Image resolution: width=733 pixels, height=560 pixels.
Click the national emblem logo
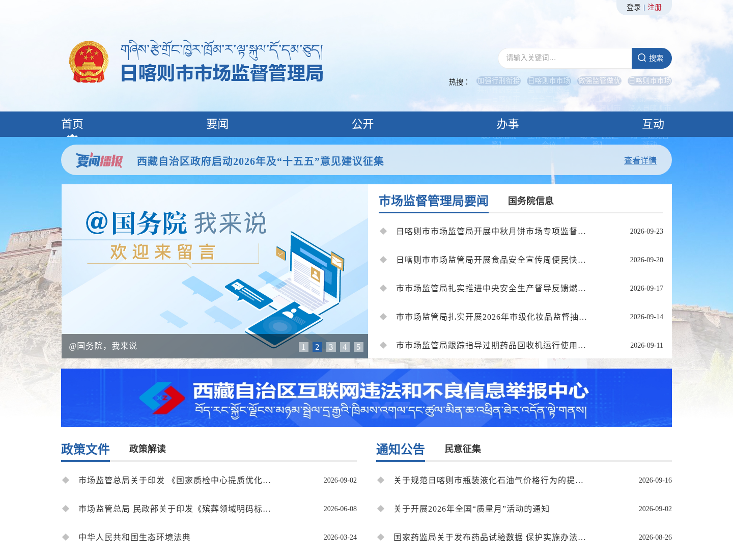coord(89,62)
